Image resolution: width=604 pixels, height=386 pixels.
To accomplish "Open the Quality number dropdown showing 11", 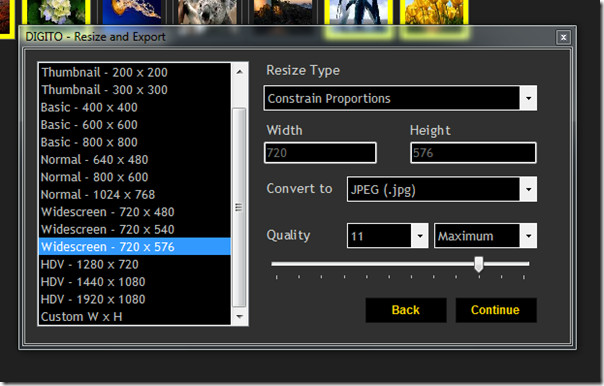I will (x=419, y=235).
